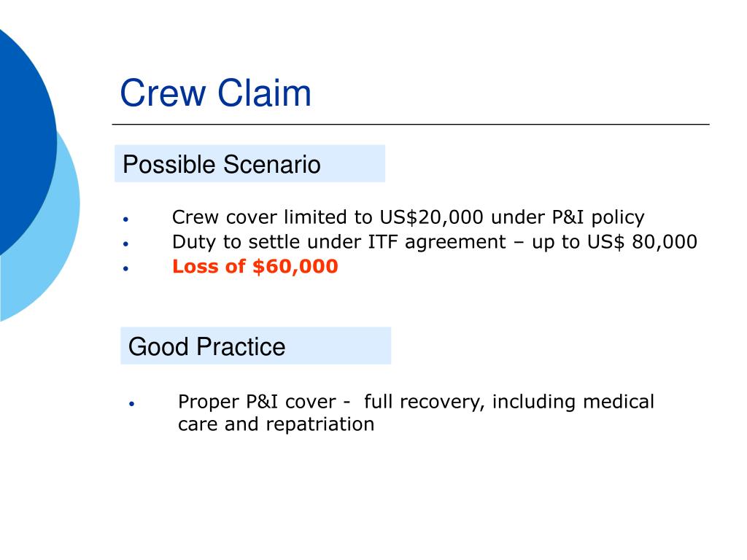
Task: Click the ITF agreement US$ 80,000 line
Action: click(435, 242)
